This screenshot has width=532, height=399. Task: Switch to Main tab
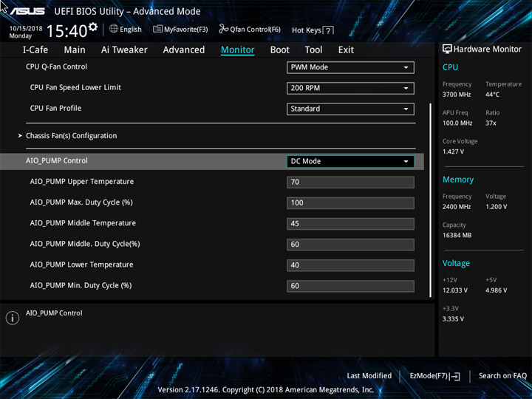75,50
